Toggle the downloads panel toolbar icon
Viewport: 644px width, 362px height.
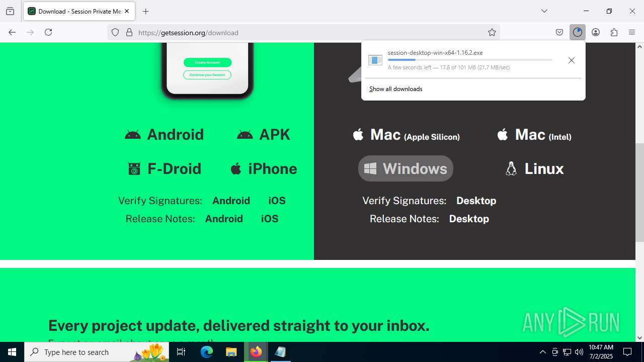[x=578, y=32]
